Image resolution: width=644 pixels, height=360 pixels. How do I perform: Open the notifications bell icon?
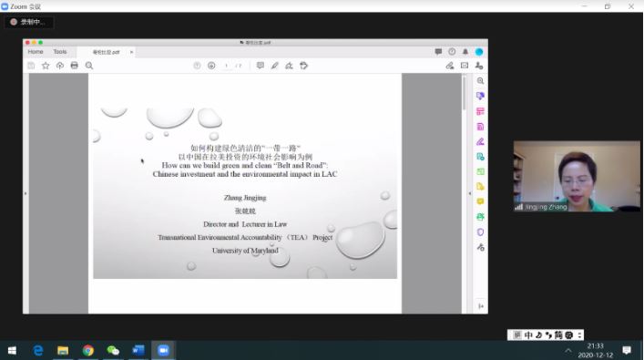(x=465, y=52)
